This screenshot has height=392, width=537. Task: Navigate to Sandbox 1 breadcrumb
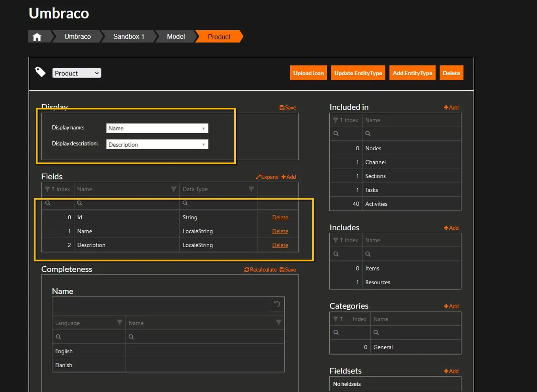pyautogui.click(x=129, y=37)
